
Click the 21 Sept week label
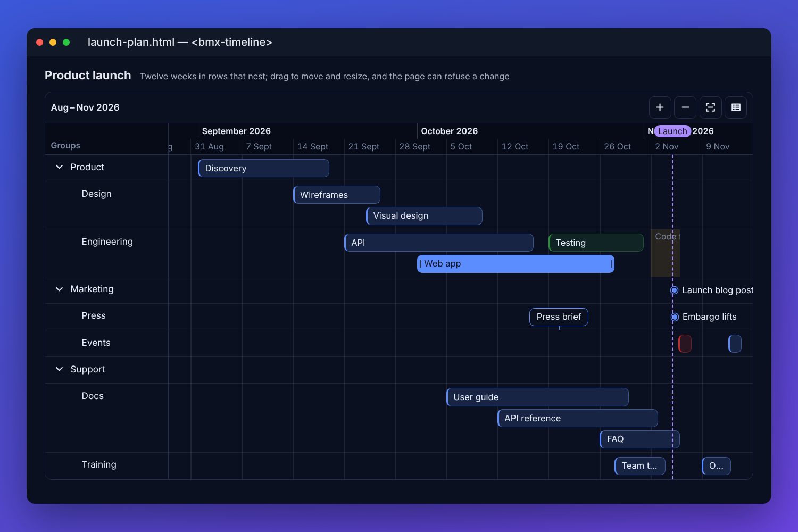point(364,146)
